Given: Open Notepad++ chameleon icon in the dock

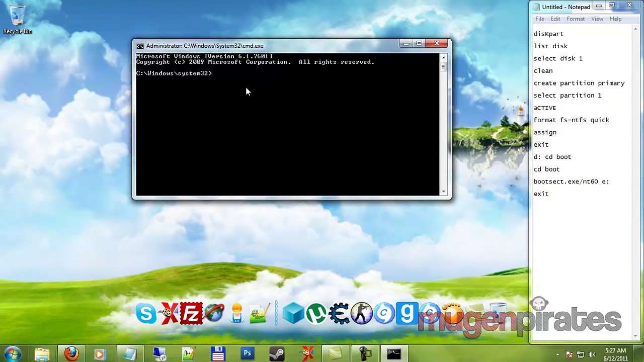Looking at the screenshot, I should coord(260,314).
